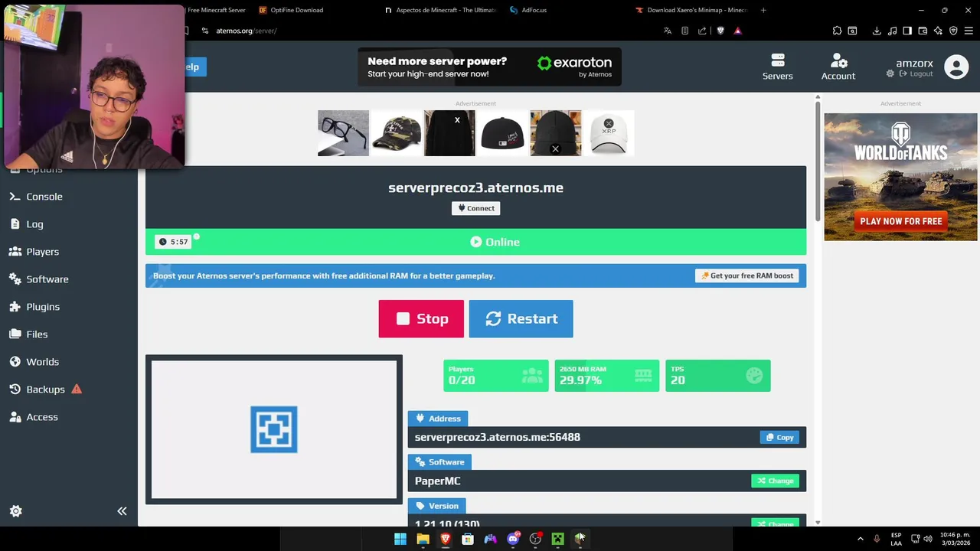Stop the server
The height and width of the screenshot is (551, 980).
point(421,318)
